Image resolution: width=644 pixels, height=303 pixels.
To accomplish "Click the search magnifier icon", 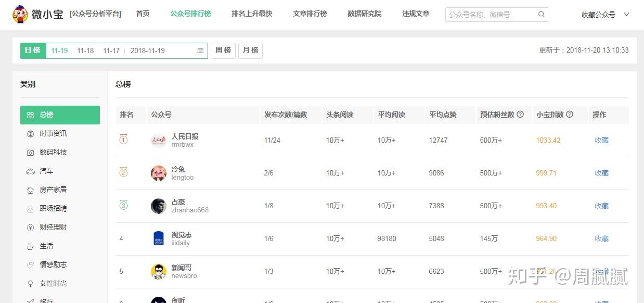I will point(542,15).
